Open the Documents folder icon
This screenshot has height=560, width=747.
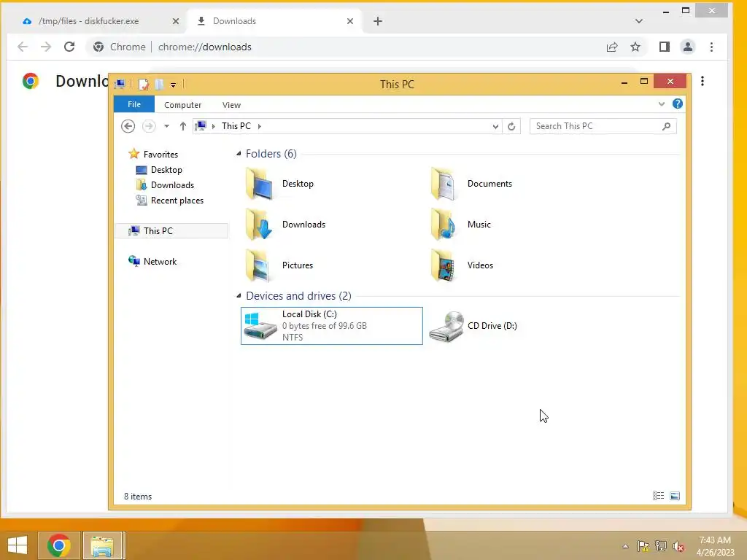444,184
